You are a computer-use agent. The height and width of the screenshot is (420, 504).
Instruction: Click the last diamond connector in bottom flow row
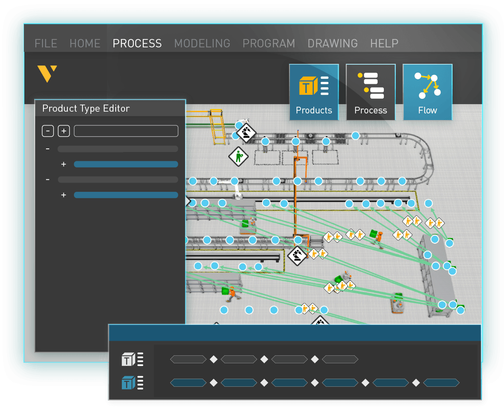(x=416, y=383)
